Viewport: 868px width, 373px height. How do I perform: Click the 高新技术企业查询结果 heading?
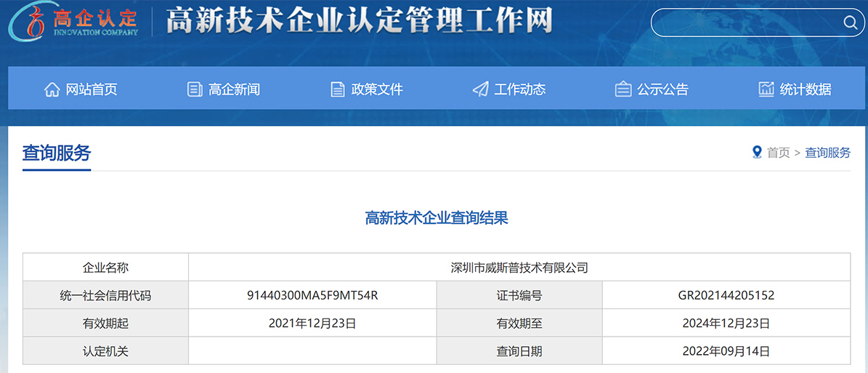point(437,218)
